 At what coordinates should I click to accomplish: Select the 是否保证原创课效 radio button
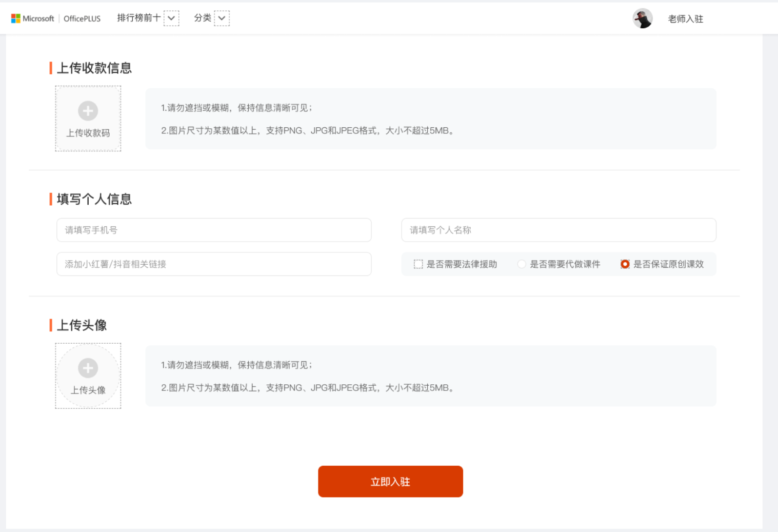(625, 264)
